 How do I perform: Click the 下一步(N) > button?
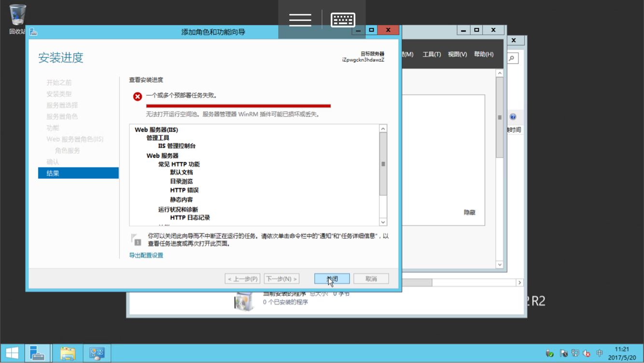(x=281, y=279)
